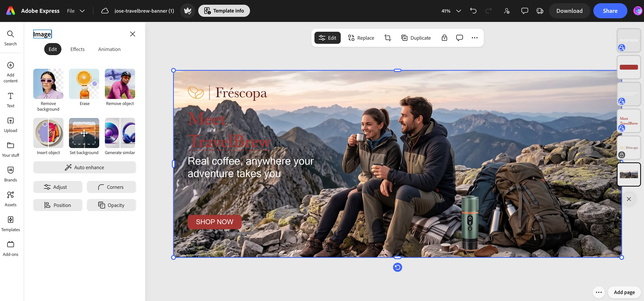The width and height of the screenshot is (644, 301).
Task: Open the Add-ons panel
Action: coord(11,249)
